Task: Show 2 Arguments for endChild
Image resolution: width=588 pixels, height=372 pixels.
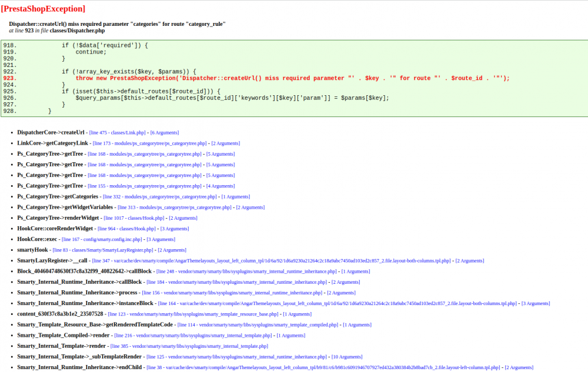Action: (519, 367)
